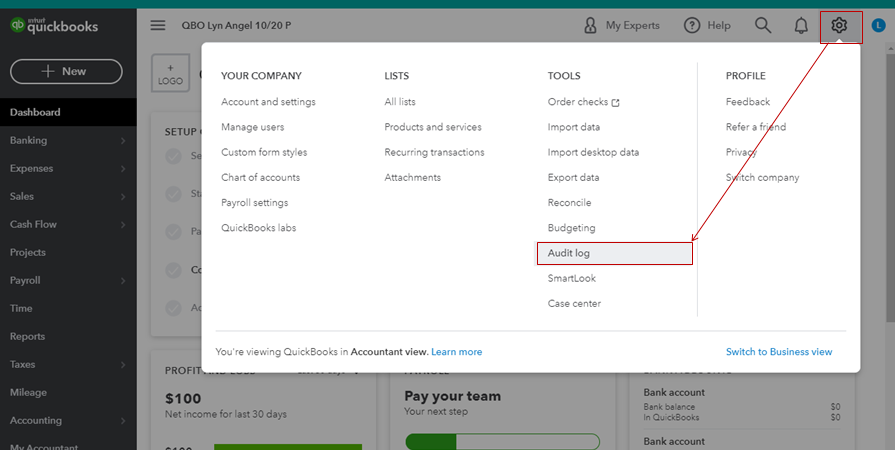This screenshot has width=895, height=450.
Task: Open QuickBooks labs
Action: 259,227
